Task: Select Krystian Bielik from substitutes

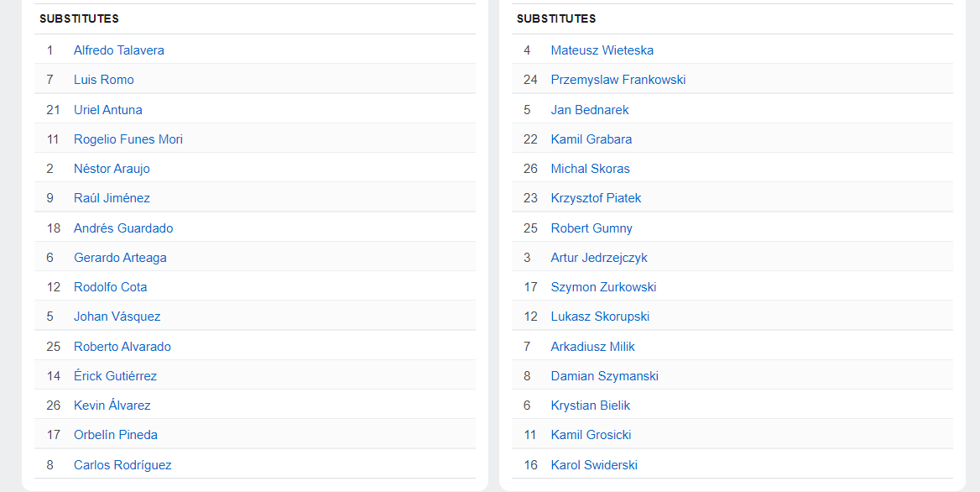Action: click(x=590, y=406)
